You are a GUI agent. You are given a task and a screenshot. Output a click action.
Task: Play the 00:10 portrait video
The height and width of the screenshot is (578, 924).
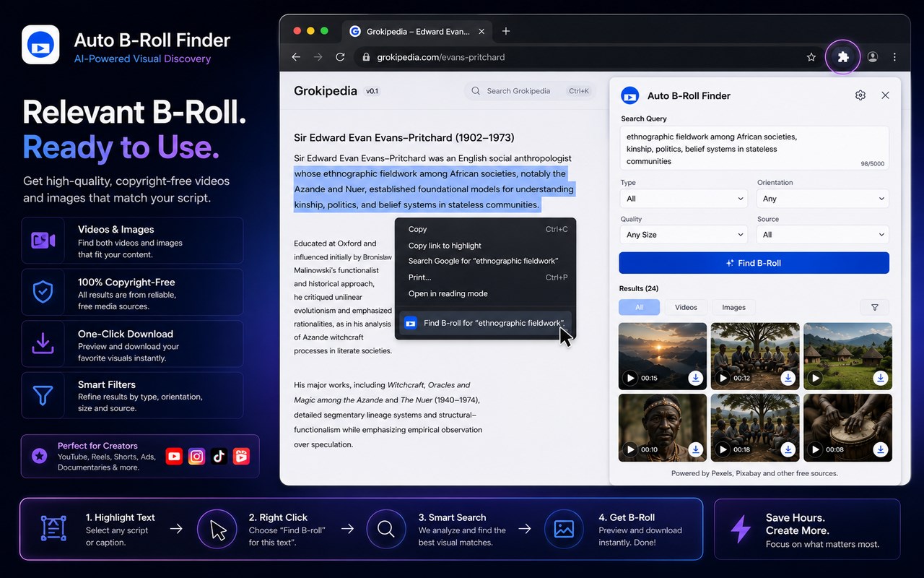[x=630, y=449]
